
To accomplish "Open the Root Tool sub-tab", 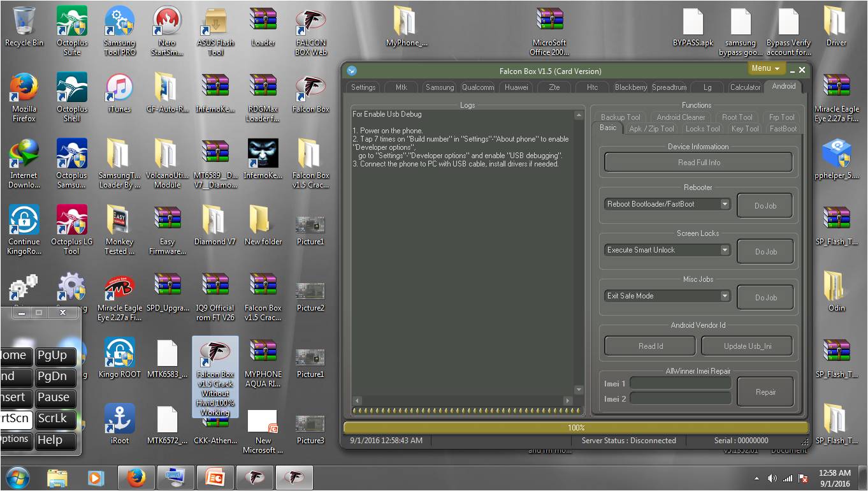I will 737,117.
